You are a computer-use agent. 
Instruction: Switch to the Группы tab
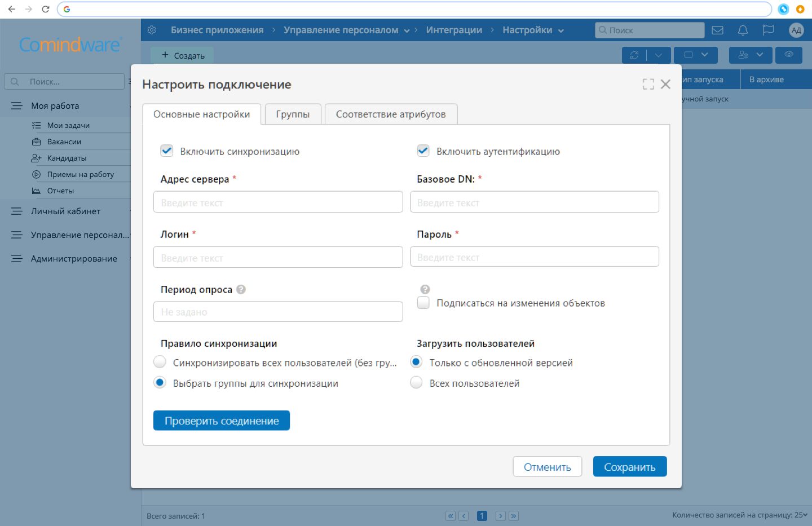click(x=293, y=114)
